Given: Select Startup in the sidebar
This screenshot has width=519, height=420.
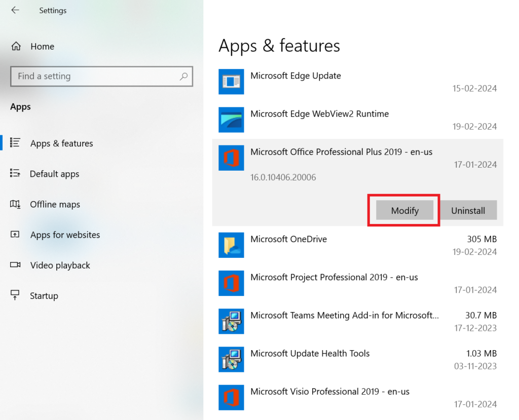Looking at the screenshot, I should click(x=44, y=295).
